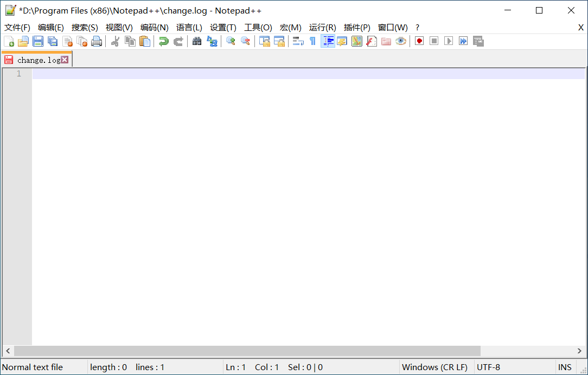
Task: Toggle show all characters pilcrow icon
Action: [x=313, y=41]
